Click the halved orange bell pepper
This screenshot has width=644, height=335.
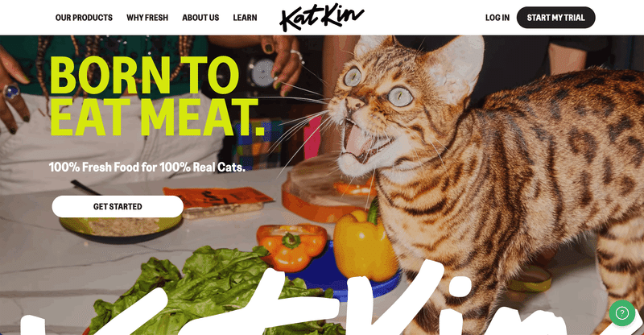[292, 246]
